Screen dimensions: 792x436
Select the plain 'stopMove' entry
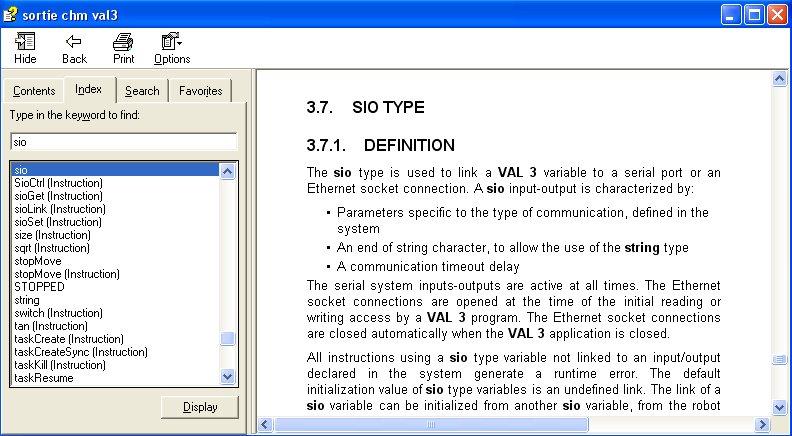click(x=115, y=261)
